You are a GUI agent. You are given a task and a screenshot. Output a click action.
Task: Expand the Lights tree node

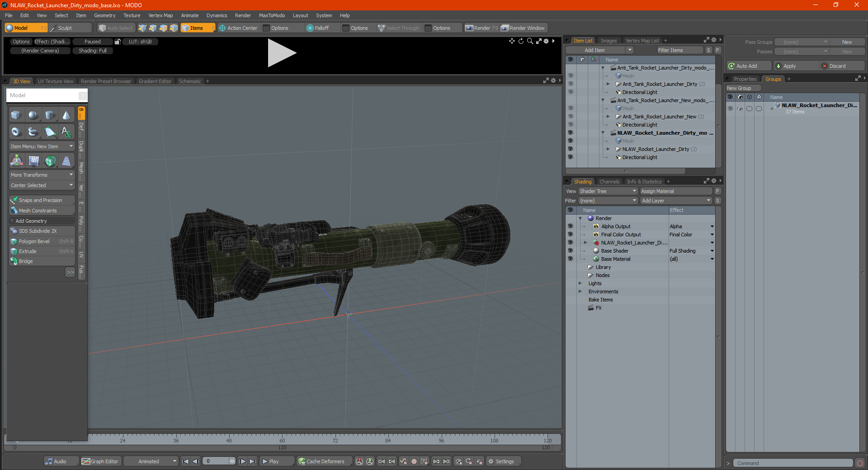point(580,283)
